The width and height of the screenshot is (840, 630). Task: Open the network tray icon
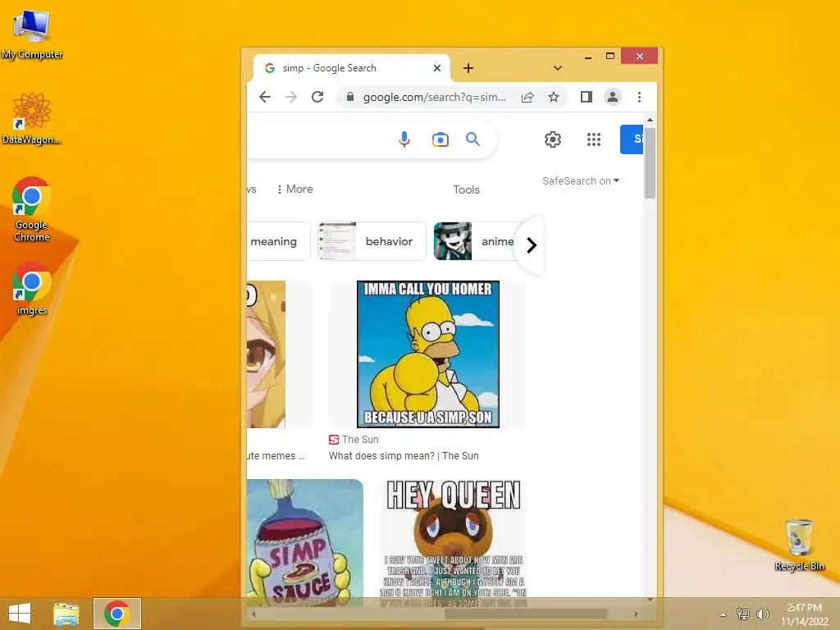click(742, 614)
